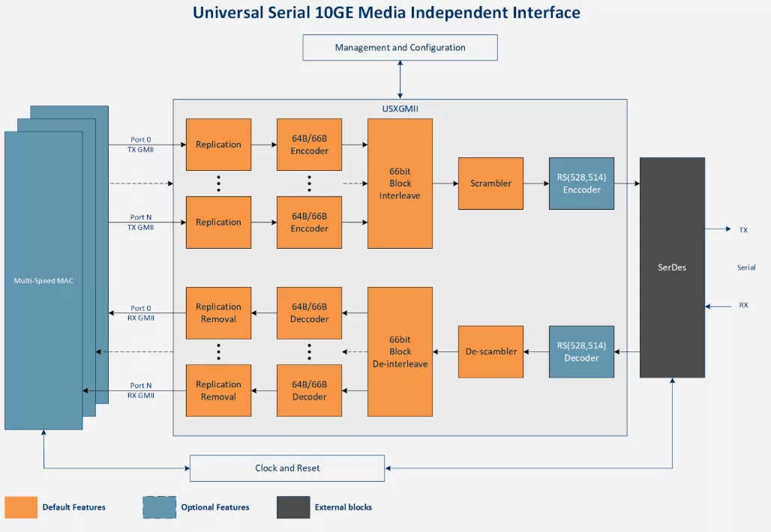Click the orange Default Features legend swatch
The image size is (771, 532).
21,507
